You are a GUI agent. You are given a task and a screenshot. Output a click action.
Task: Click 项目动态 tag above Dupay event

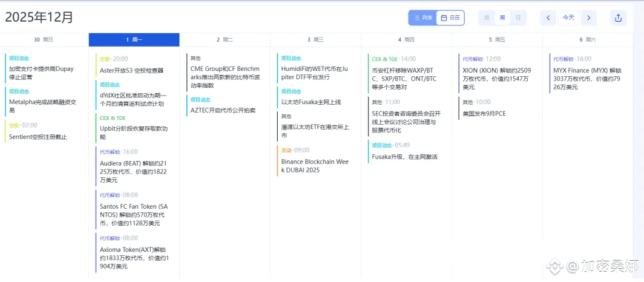[19, 58]
